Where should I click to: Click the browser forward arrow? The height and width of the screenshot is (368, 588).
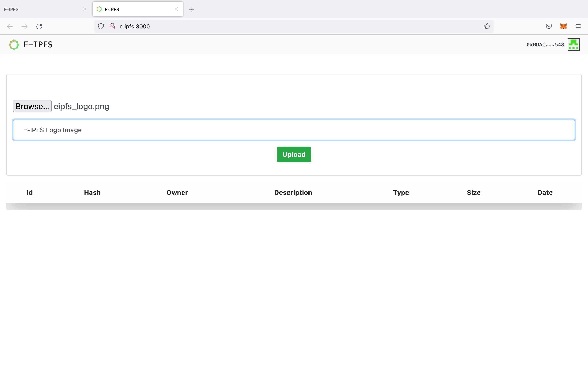tap(24, 26)
